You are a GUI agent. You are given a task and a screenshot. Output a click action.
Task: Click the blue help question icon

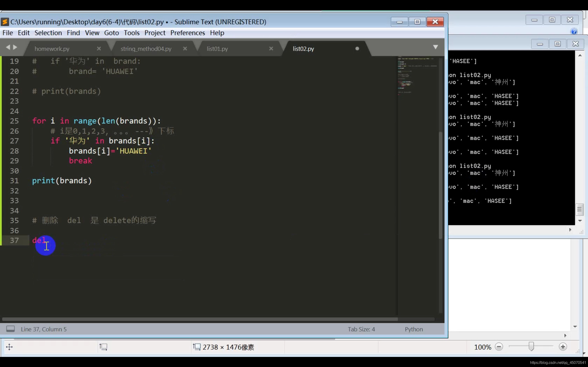point(574,31)
